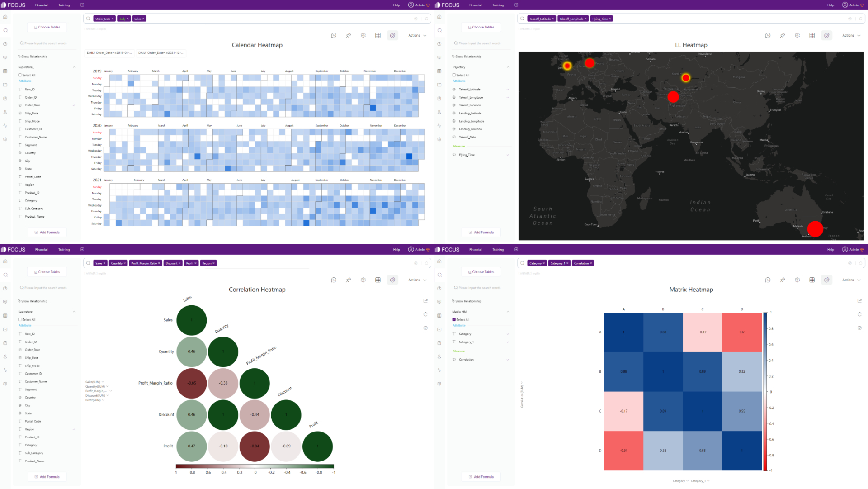The height and width of the screenshot is (489, 868).
Task: Click Choose Tables in Calendar Heatmap window
Action: [x=47, y=27]
